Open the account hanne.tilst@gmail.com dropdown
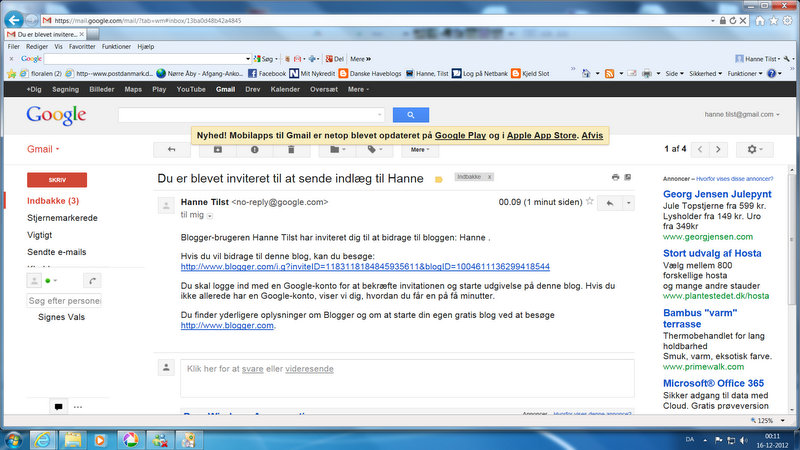 (x=742, y=114)
